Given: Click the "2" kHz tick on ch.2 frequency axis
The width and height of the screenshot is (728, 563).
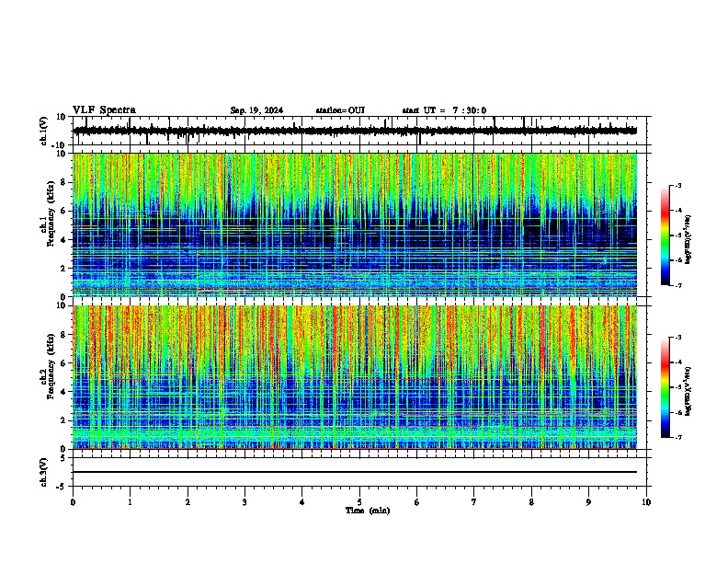Looking at the screenshot, I should 64,420.
